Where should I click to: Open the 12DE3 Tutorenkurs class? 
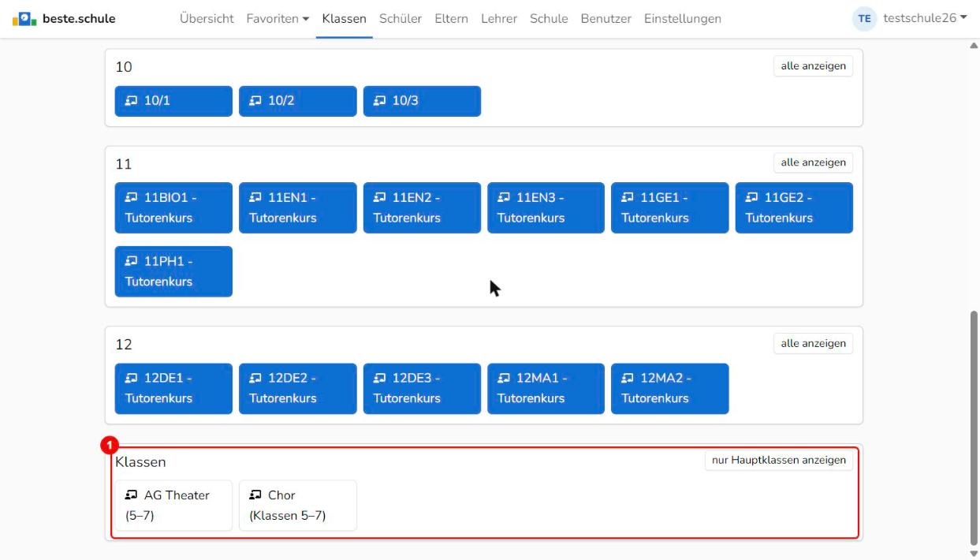coord(422,388)
